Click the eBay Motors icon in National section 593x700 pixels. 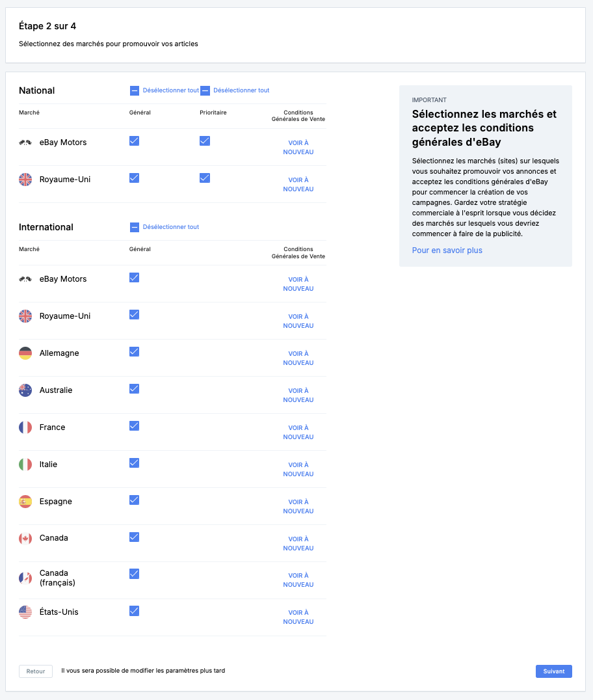coord(25,142)
